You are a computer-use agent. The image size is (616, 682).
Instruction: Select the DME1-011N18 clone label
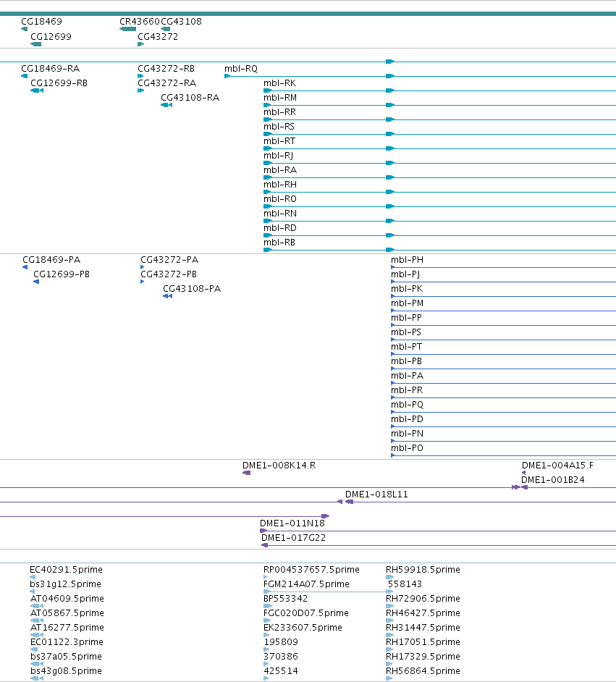coord(292,523)
